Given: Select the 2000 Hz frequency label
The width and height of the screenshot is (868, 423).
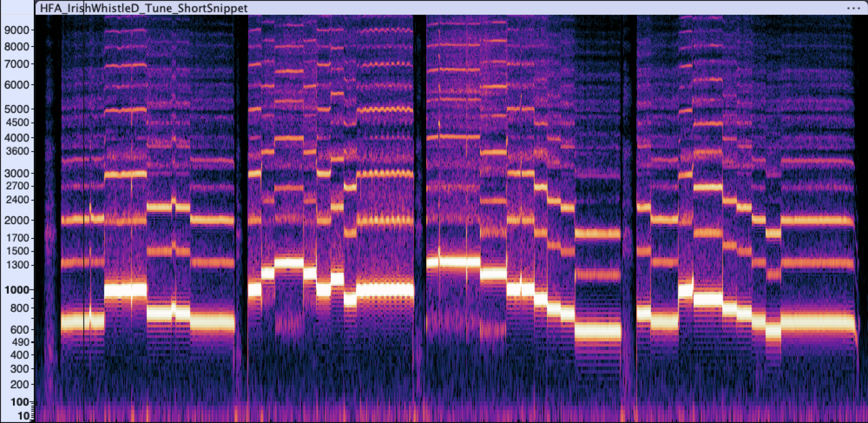Looking at the screenshot, I should point(17,220).
